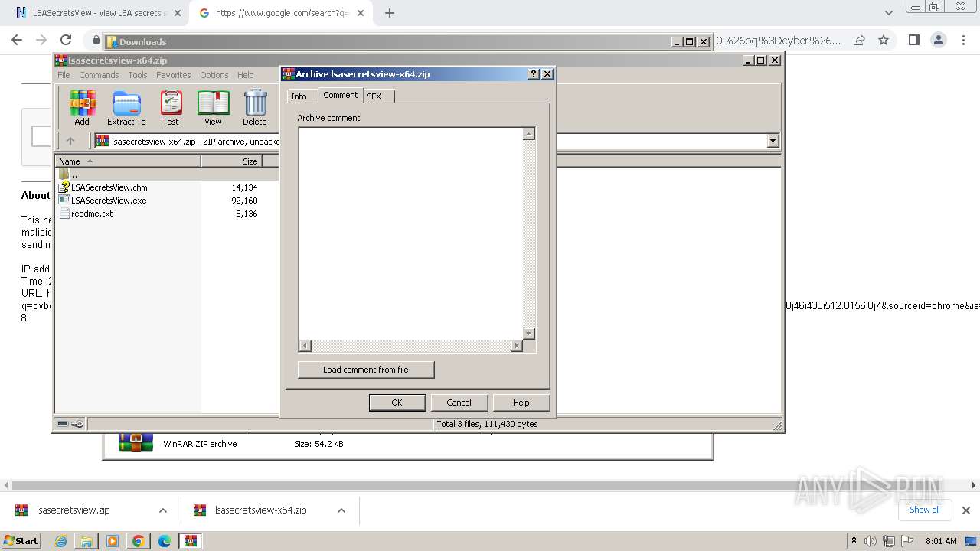This screenshot has width=980, height=551.
Task: Go up one folder level arrow
Action: pyautogui.click(x=70, y=141)
